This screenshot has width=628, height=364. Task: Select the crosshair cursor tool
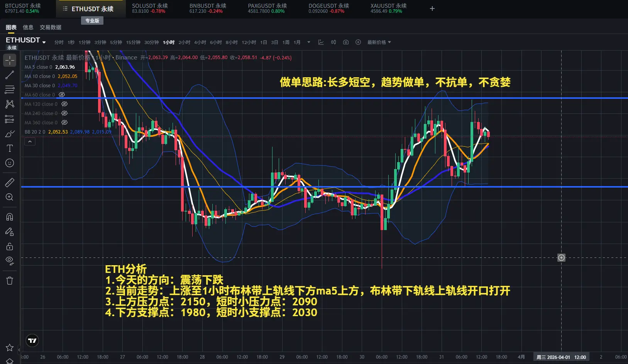tap(10, 60)
